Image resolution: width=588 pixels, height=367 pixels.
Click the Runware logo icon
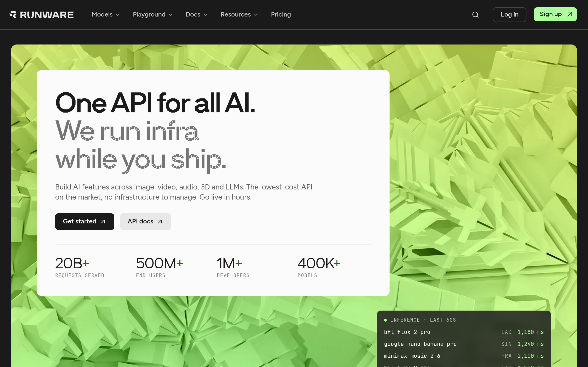click(13, 14)
